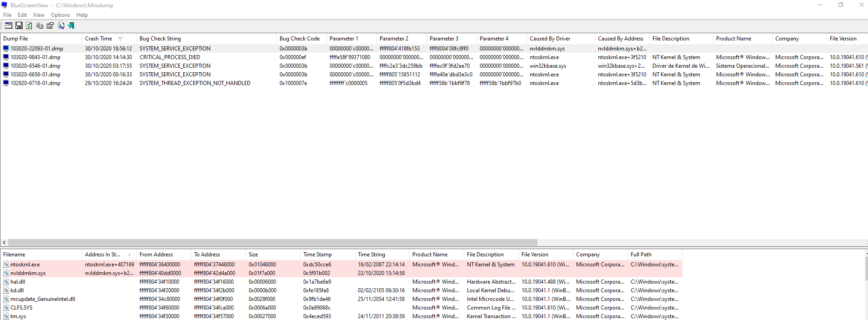Click the icon beside 102920-6718-01.dmp
The image size is (868, 320).
[6, 83]
